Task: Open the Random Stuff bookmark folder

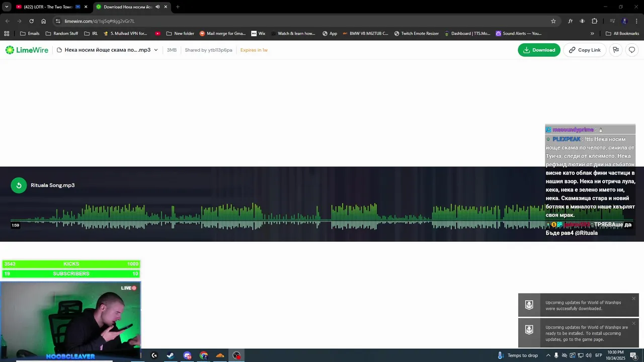Action: click(62, 34)
